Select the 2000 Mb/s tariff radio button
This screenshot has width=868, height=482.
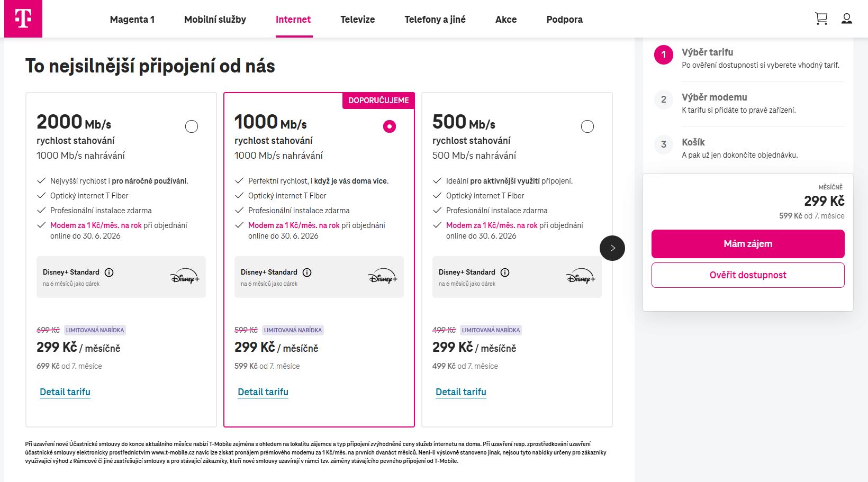[192, 126]
